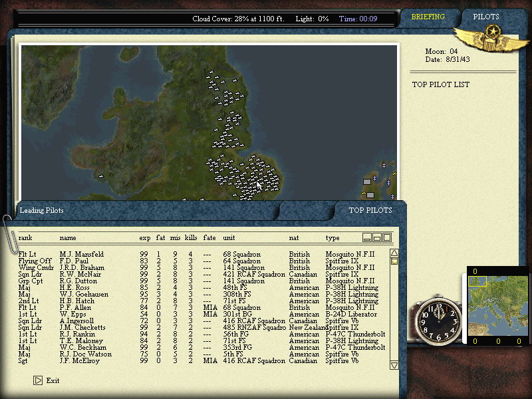
Task: Shrink list with smallest panel-size icon
Action: pyautogui.click(x=366, y=237)
